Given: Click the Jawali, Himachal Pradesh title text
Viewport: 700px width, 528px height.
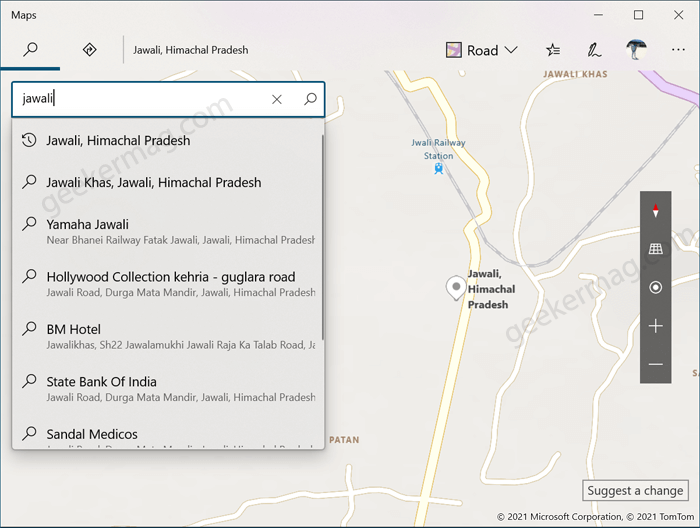Looking at the screenshot, I should pos(191,50).
